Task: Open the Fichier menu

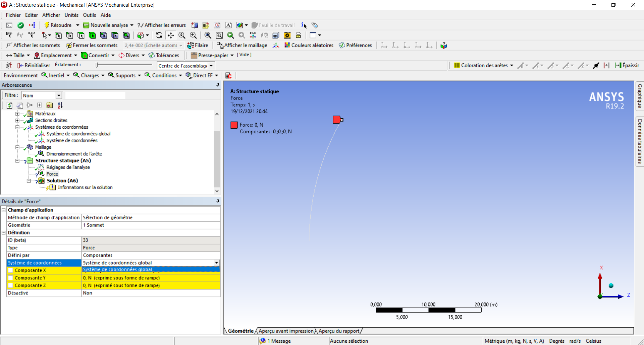Action: click(x=13, y=15)
